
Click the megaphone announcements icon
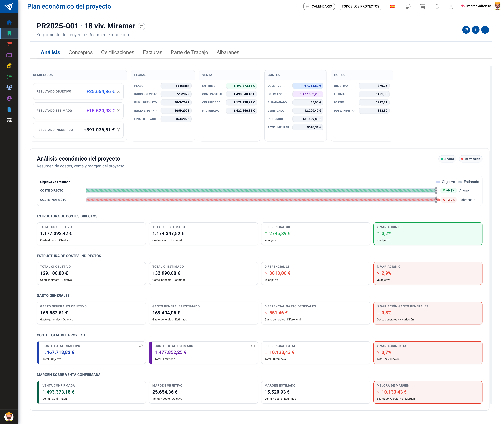point(408,6)
